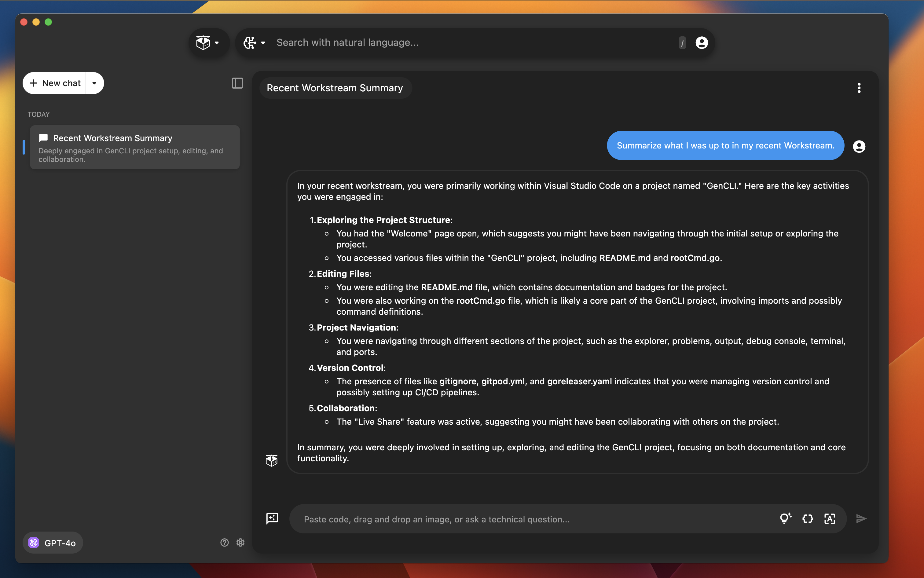Start a New chat
924x578 pixels.
tap(55, 83)
